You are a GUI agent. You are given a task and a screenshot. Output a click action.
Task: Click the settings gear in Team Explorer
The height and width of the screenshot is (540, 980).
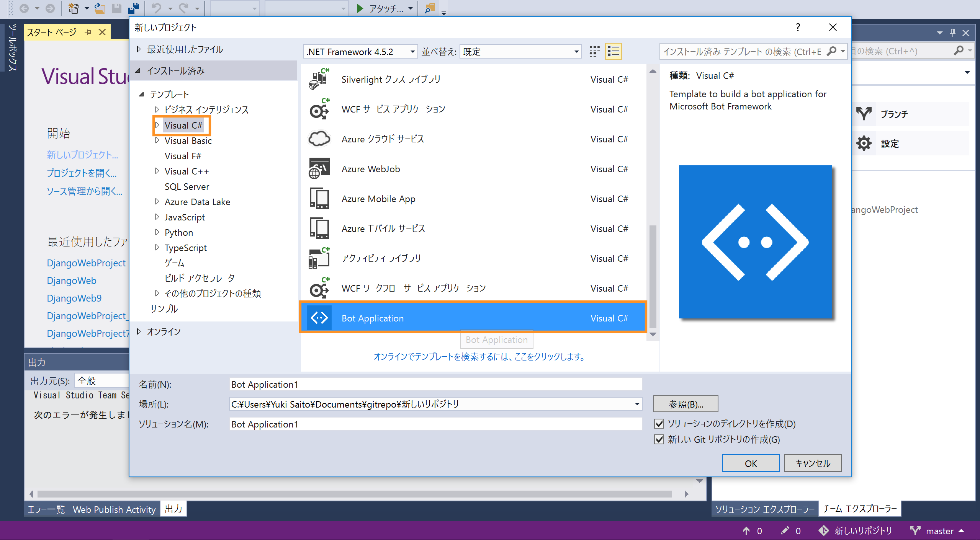(864, 144)
